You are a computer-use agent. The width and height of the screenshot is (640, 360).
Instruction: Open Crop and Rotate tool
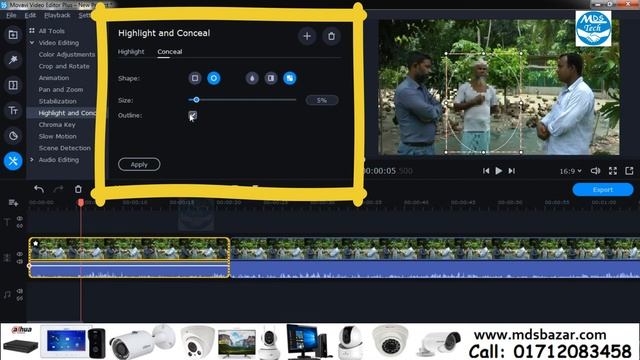point(64,66)
